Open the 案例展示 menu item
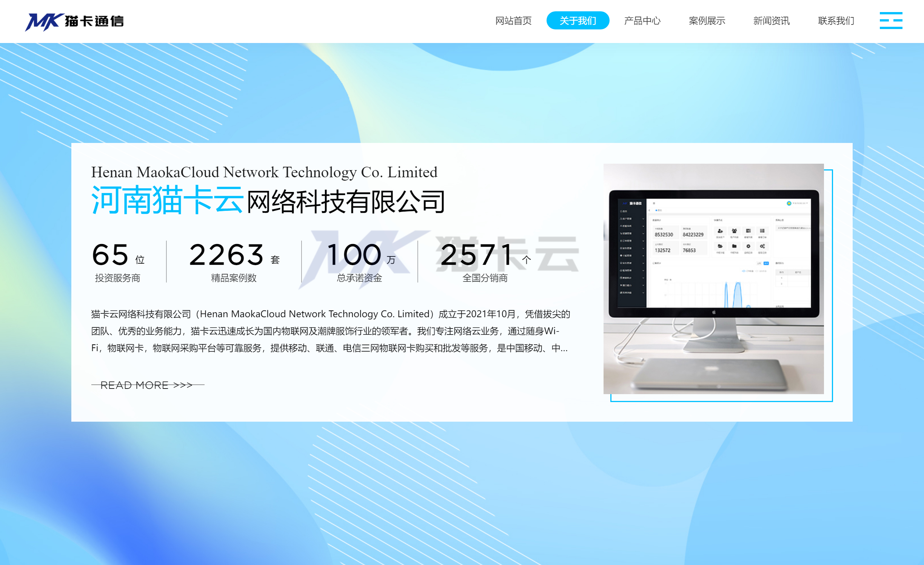 click(707, 21)
